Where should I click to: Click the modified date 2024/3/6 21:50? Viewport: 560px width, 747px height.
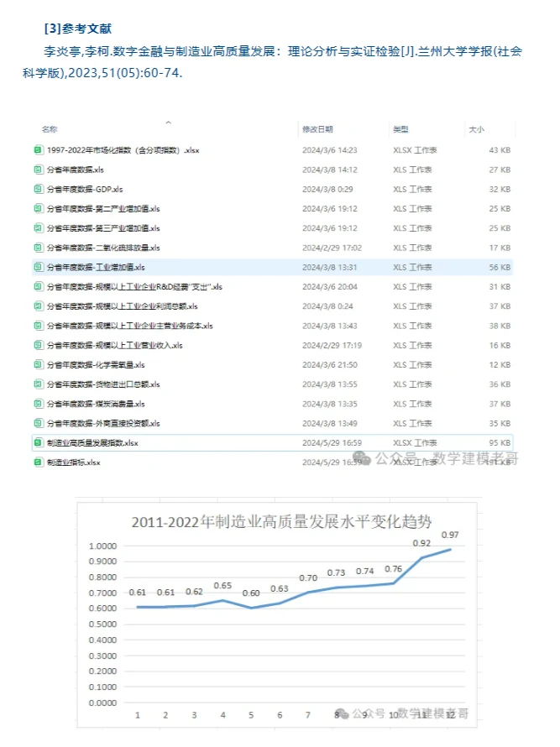pyautogui.click(x=329, y=365)
